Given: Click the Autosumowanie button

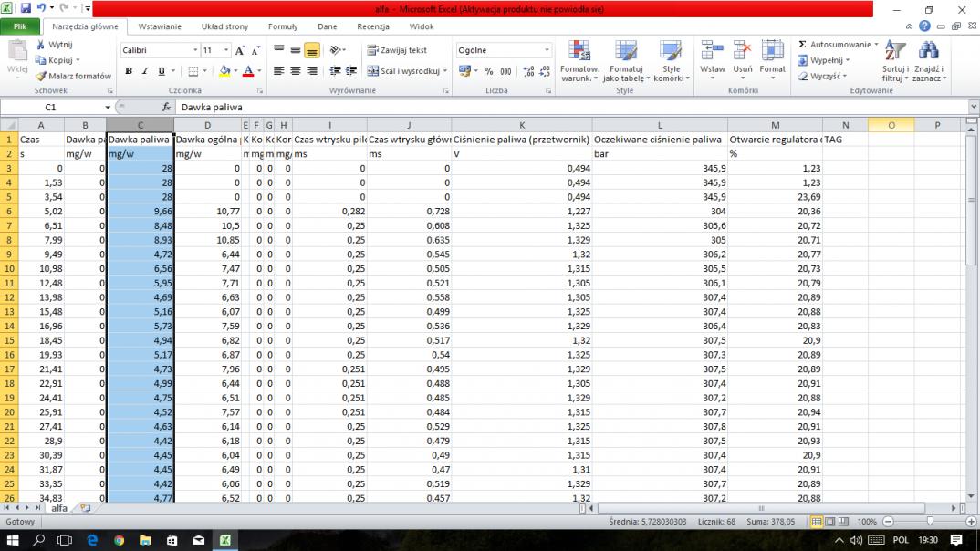Looking at the screenshot, I should [834, 44].
